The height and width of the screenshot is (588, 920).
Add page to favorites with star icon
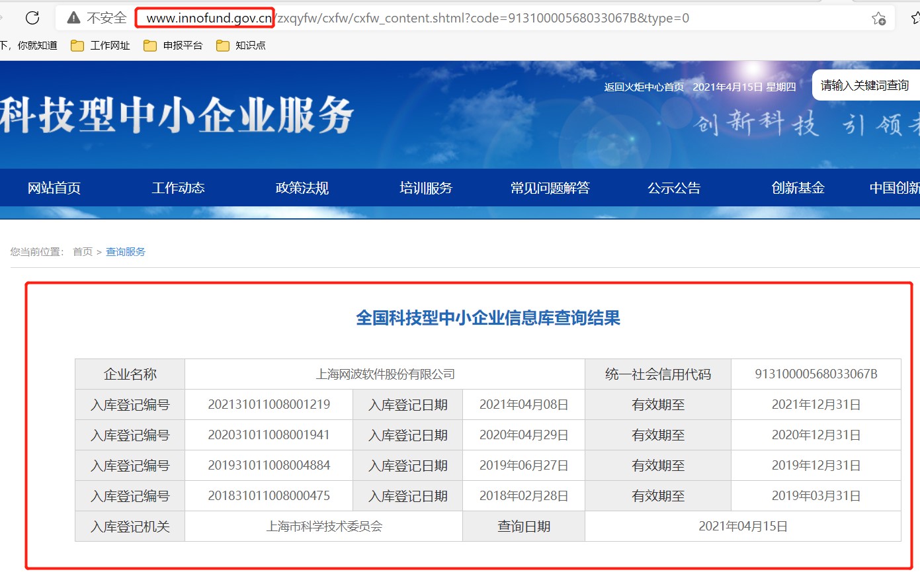(x=878, y=18)
